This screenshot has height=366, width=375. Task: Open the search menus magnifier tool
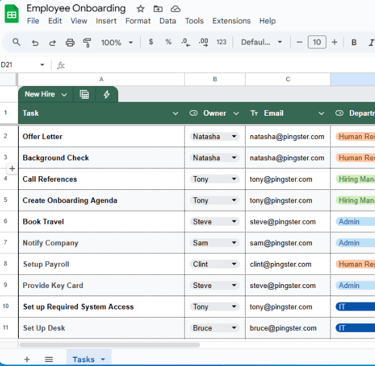pos(16,42)
